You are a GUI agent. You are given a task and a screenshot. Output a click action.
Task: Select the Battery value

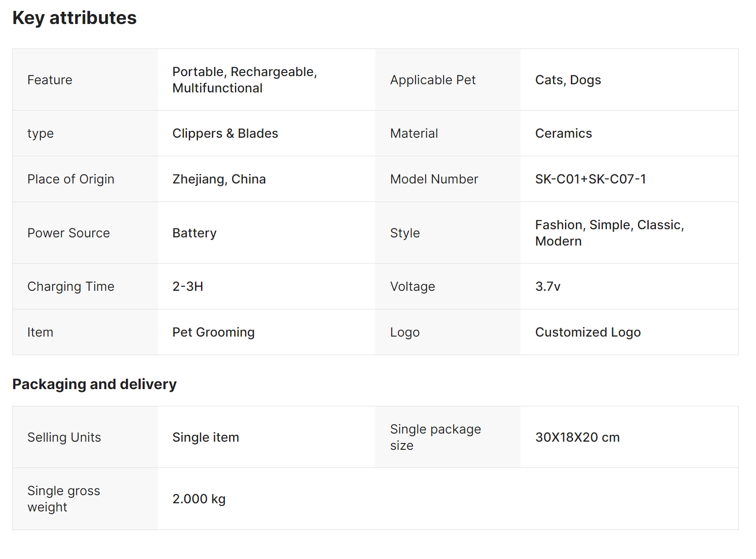(194, 233)
